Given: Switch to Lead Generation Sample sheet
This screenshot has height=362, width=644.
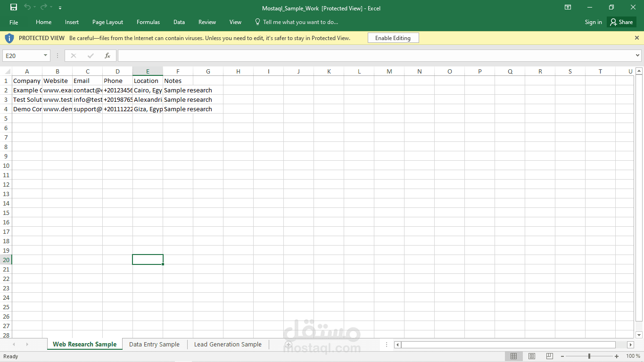Looking at the screenshot, I should (x=228, y=345).
